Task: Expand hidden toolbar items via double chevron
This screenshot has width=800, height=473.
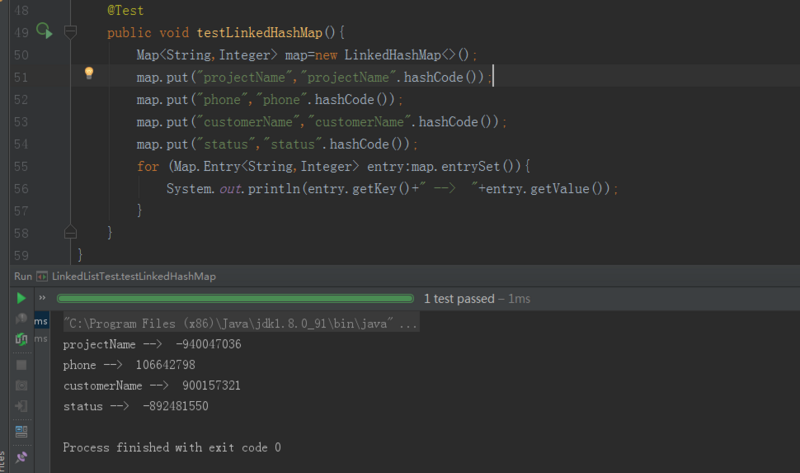Action: click(x=43, y=298)
